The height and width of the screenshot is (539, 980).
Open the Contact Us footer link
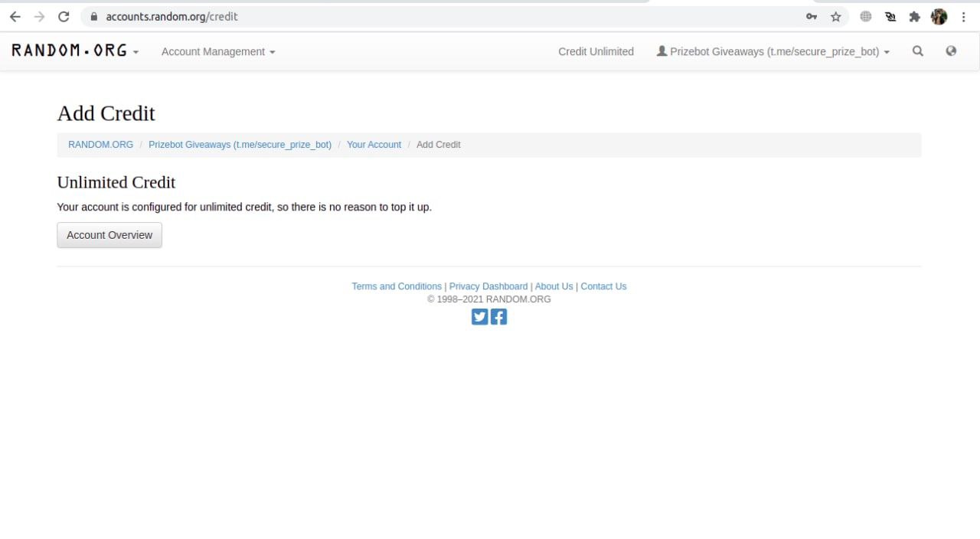[603, 286]
